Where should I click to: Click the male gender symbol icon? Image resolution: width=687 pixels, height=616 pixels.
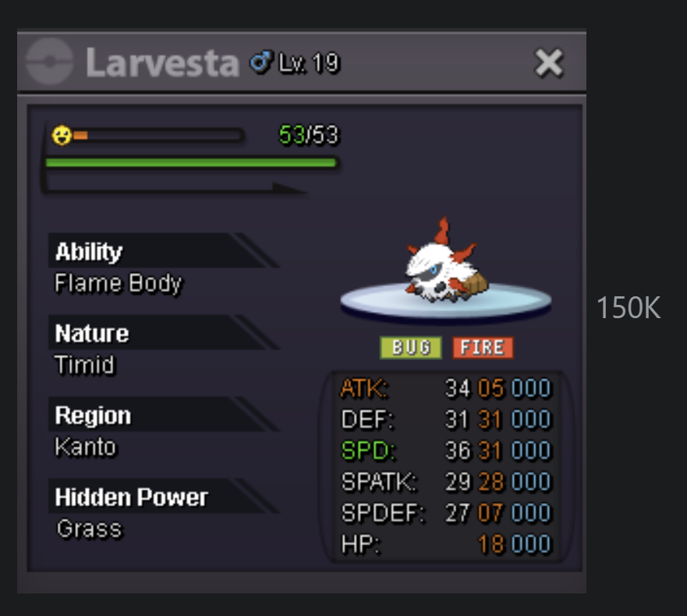click(261, 62)
